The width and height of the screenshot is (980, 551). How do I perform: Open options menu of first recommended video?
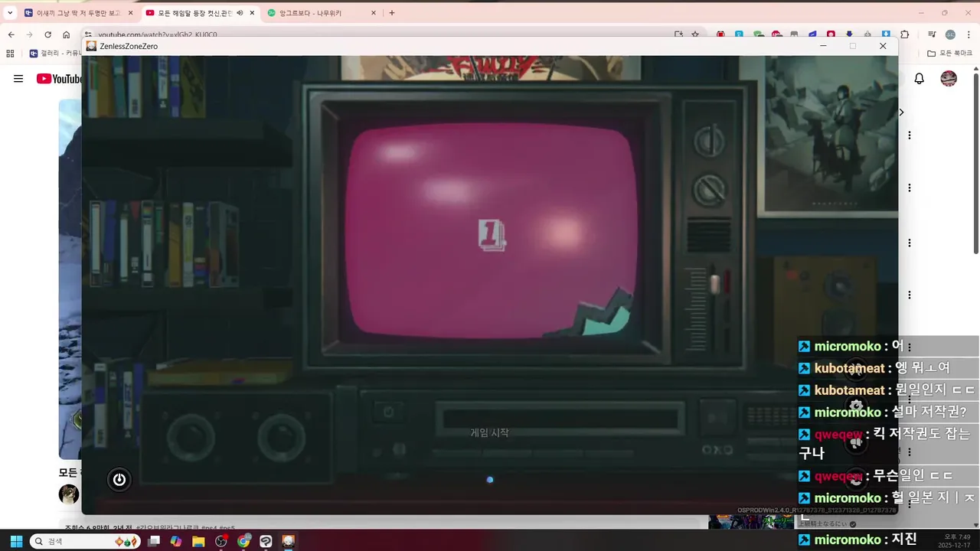coord(910,135)
